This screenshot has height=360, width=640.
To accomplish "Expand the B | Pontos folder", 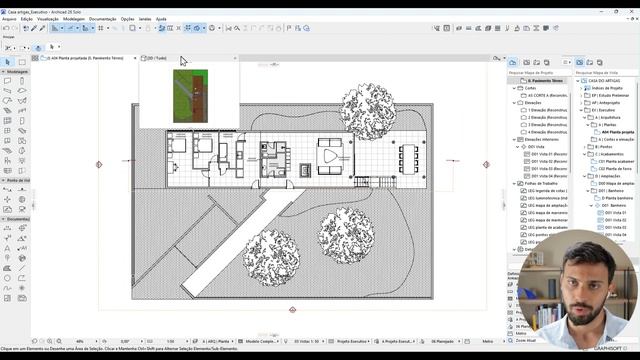I will point(585,147).
